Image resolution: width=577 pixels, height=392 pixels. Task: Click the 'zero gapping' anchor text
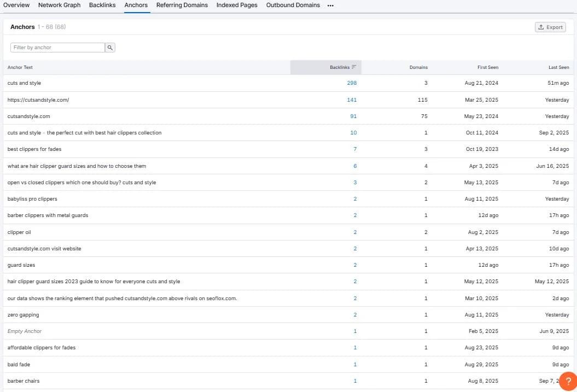click(x=23, y=315)
